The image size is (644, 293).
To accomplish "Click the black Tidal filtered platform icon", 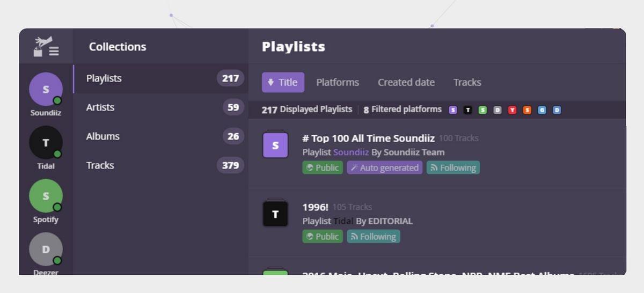I will (467, 110).
